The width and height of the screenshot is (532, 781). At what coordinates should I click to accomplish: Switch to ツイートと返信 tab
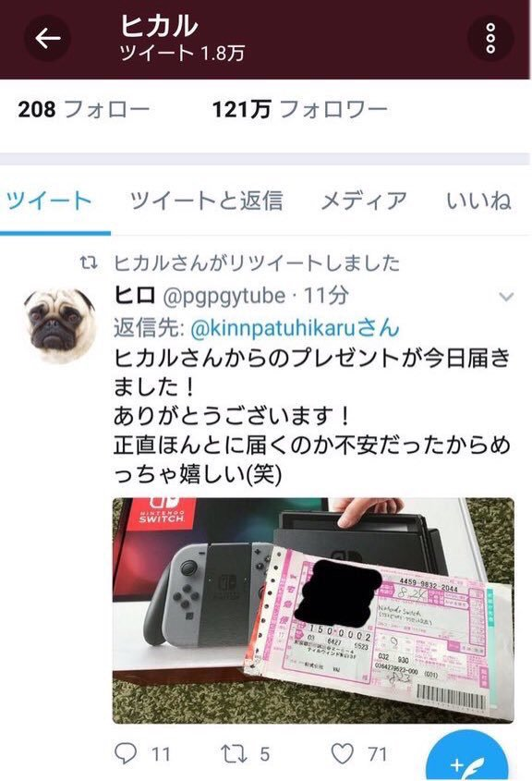[206, 201]
